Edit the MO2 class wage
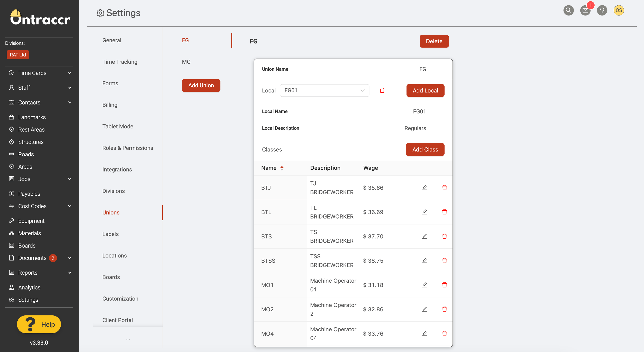This screenshot has height=352, width=644. [x=425, y=309]
